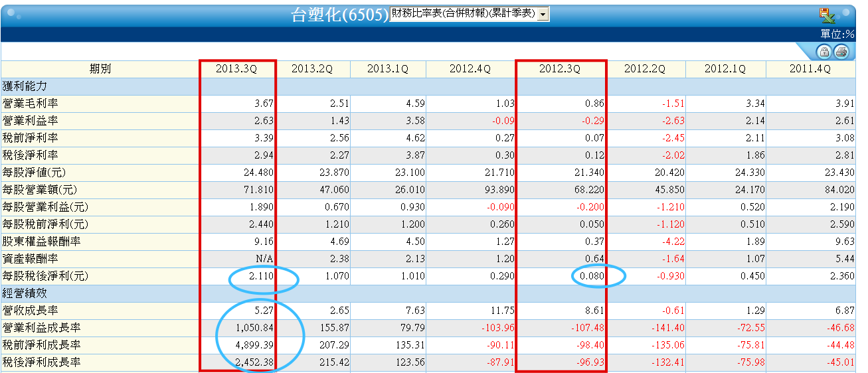Click 每股營業利益 value 1.890 for 2013.3Q
This screenshot has height=373, width=868.
(x=260, y=207)
